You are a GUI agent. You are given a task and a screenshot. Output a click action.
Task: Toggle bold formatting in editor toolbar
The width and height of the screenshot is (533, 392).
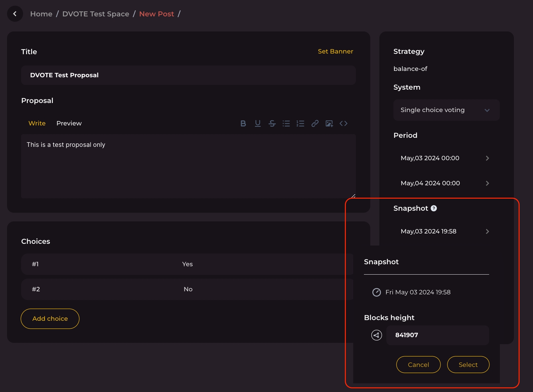(x=243, y=123)
